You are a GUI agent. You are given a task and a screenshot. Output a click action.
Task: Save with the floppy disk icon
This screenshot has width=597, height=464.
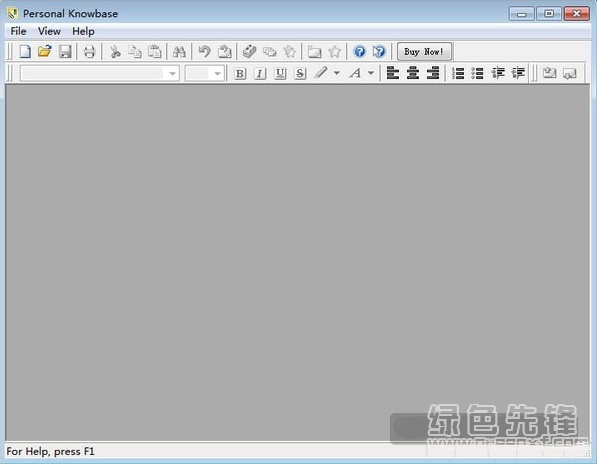coord(65,51)
